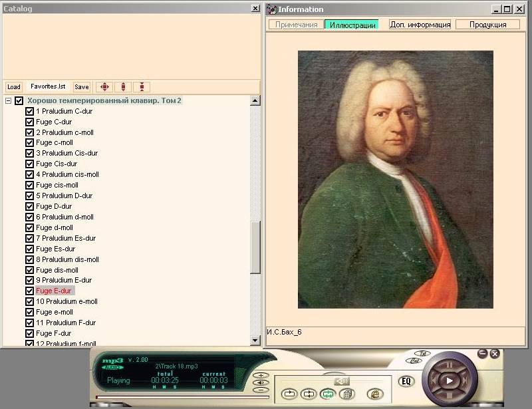Click the track progress bar in mp3 player
This screenshot has width=532, height=409.
[x=182, y=397]
